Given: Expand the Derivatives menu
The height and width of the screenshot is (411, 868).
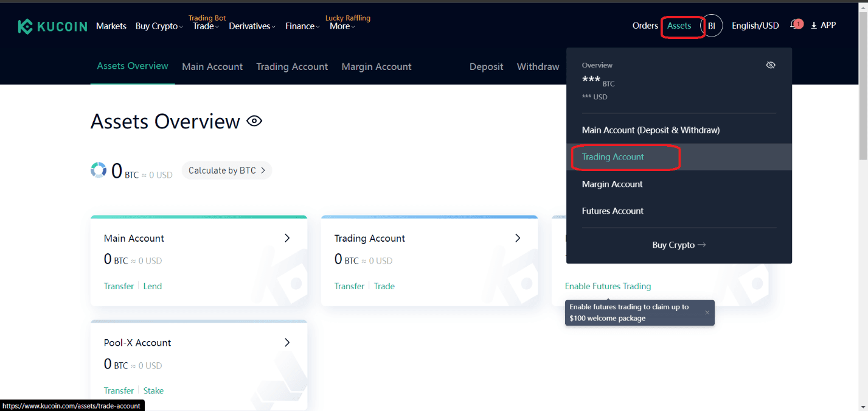Looking at the screenshot, I should click(252, 26).
